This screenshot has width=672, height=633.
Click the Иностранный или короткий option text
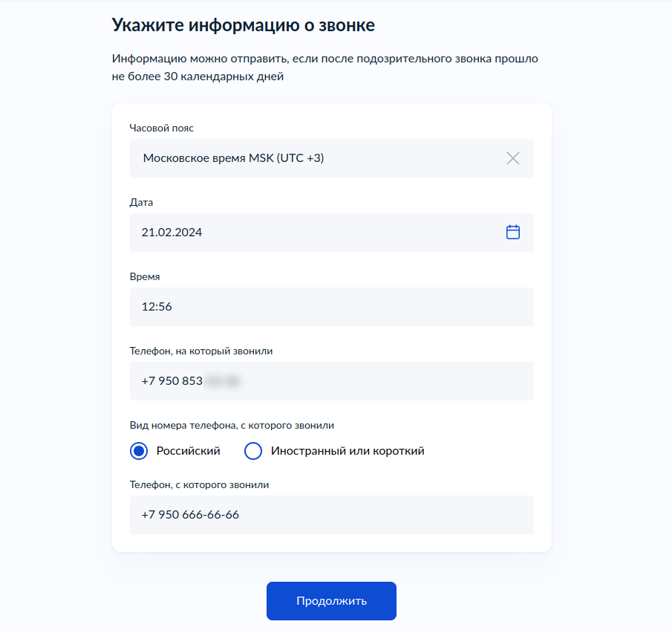[x=348, y=451]
